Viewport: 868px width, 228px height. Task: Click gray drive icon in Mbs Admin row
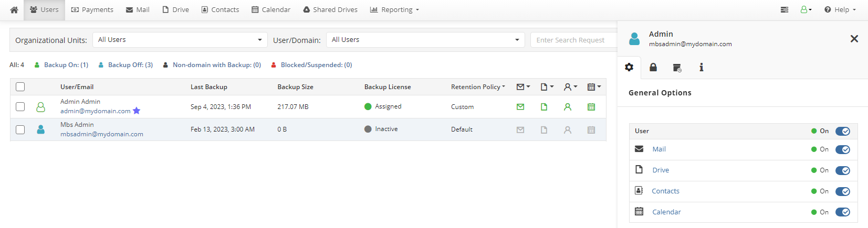pos(544,130)
